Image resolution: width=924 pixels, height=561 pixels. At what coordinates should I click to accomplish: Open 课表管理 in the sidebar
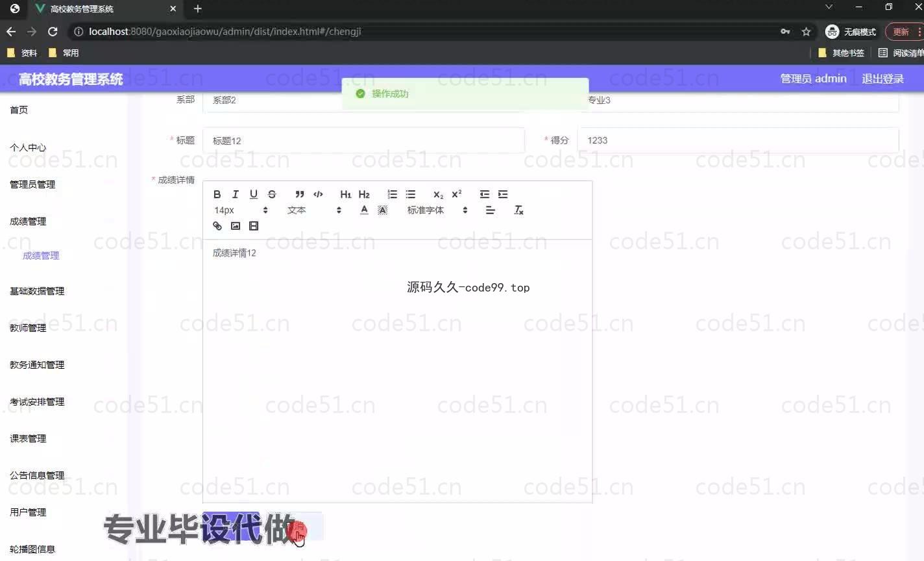[x=28, y=439]
